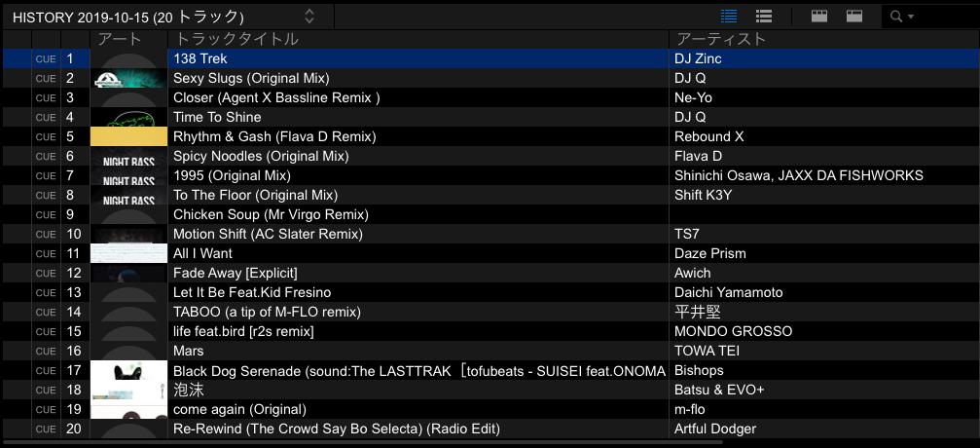Click CUE icon for Motion Shift
980x448 pixels.
(46, 234)
